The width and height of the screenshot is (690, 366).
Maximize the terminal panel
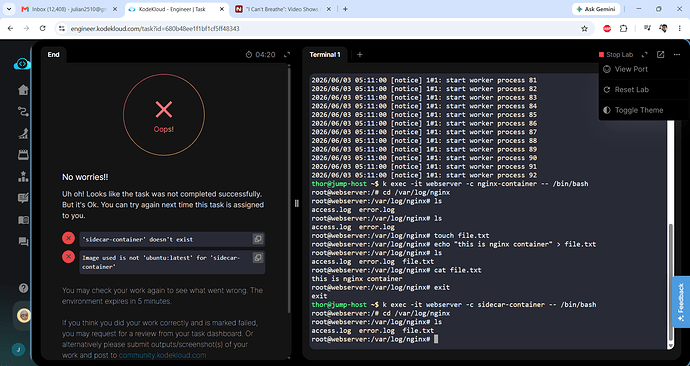(644, 55)
